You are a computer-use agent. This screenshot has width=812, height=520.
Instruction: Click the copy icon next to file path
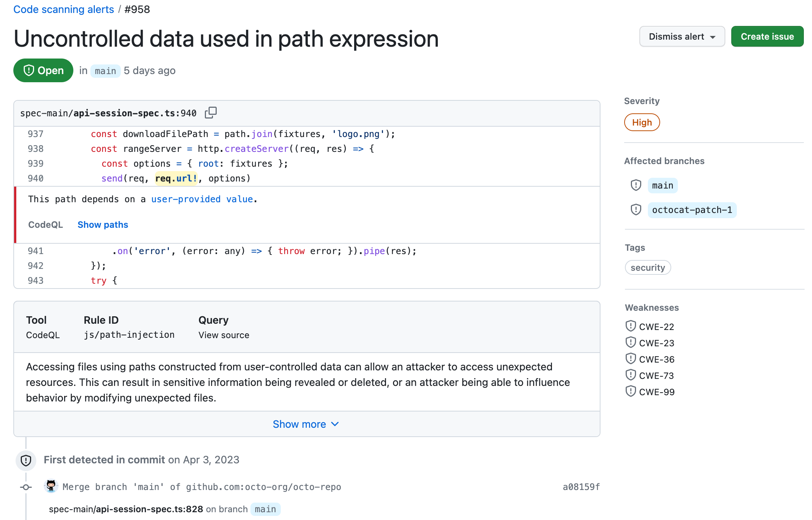click(x=211, y=112)
